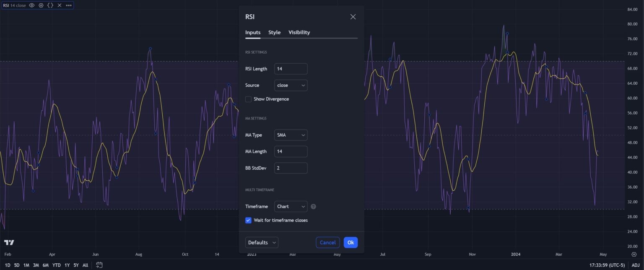The width and height of the screenshot is (644, 270).
Task: Close the RSI settings dialog
Action: click(x=353, y=17)
